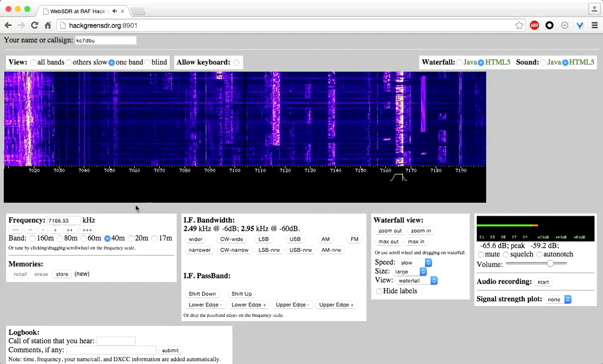Screen dimensions: 603x364
Task: Choose Java for the waterfall
Action: 459,63
